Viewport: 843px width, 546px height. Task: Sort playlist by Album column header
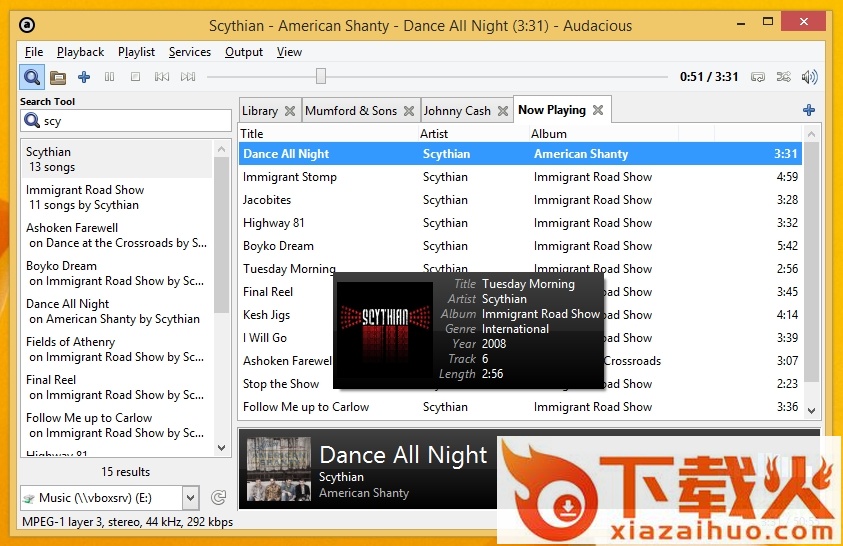(604, 134)
